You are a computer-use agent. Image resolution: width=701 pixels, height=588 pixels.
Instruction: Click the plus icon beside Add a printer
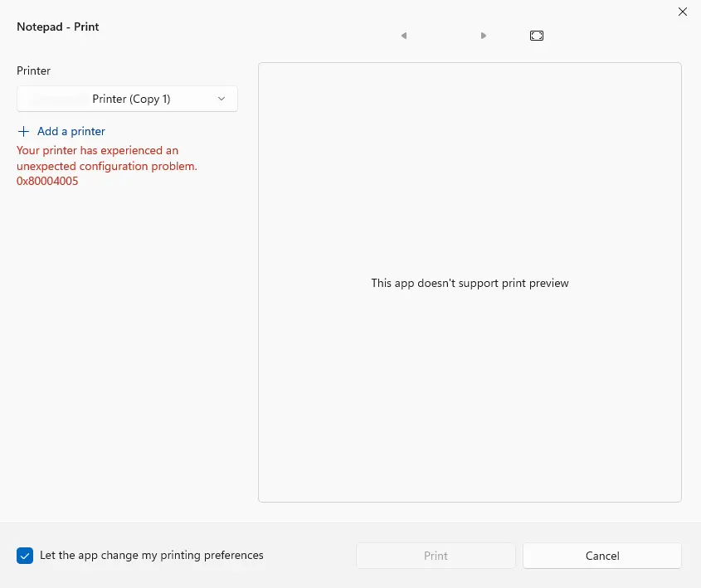(23, 131)
